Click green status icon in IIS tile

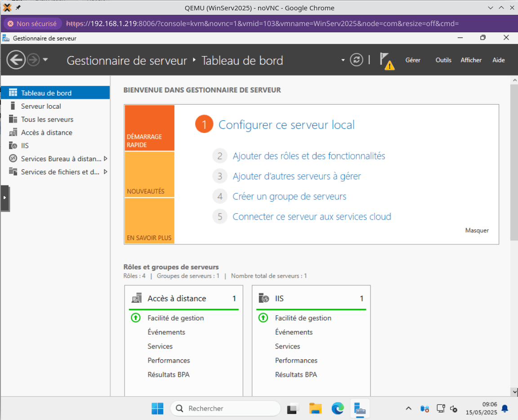263,318
